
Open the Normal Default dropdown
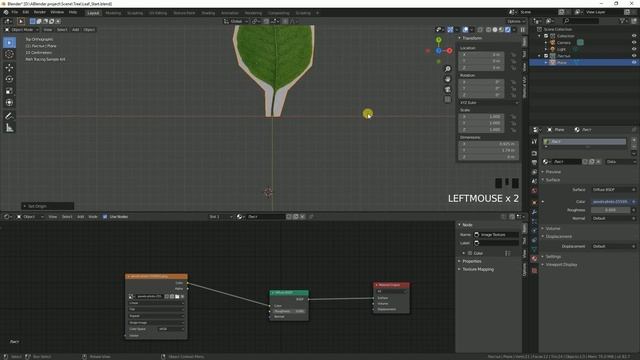[614, 218]
